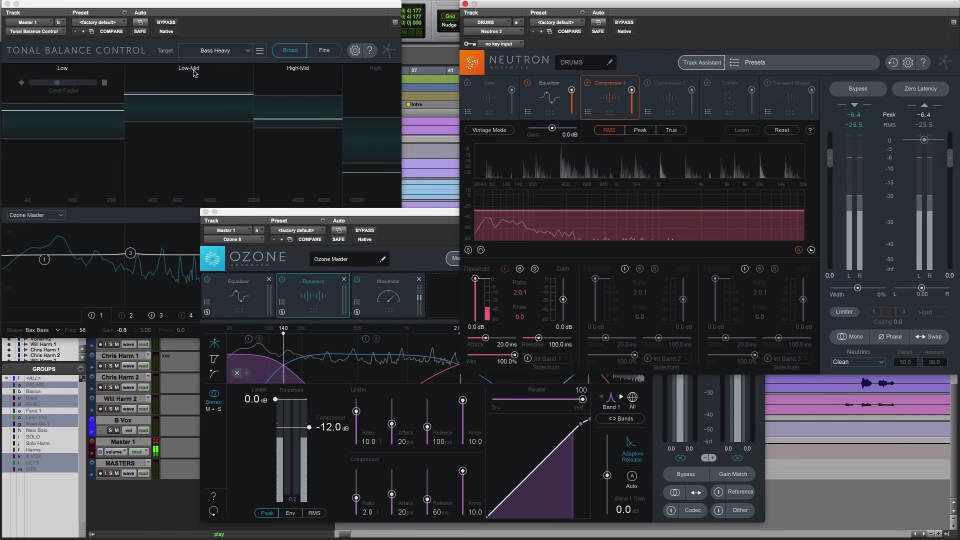This screenshot has height=540, width=960.
Task: Open Neutron settings gear icon
Action: coord(908,62)
